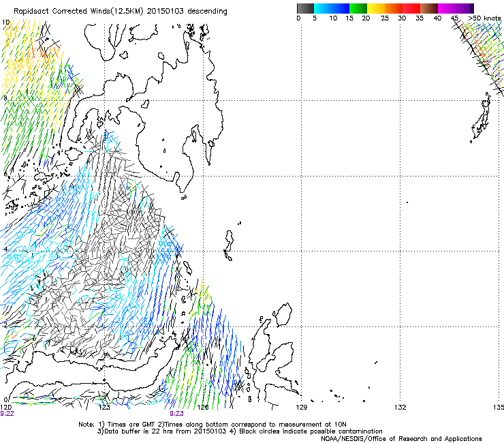
Task: Click the orange 25-30 knots legend swatch
Action: (394, 8)
